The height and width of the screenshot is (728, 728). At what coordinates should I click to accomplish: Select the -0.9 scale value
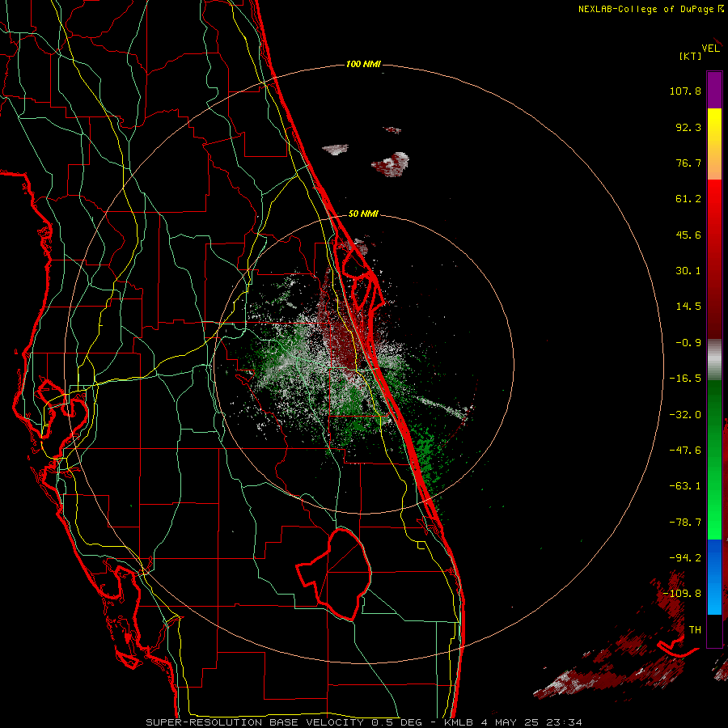[688, 343]
